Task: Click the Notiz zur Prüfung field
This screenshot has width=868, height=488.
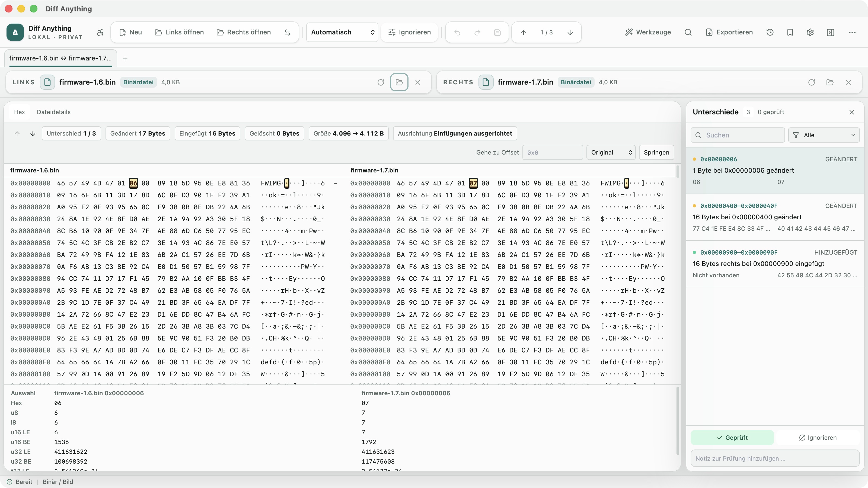Action: (x=775, y=458)
